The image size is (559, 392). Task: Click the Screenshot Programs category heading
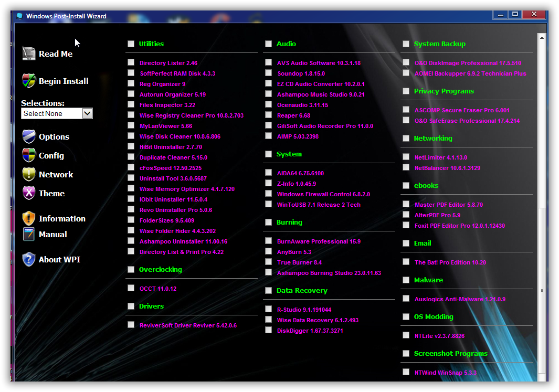(x=451, y=354)
